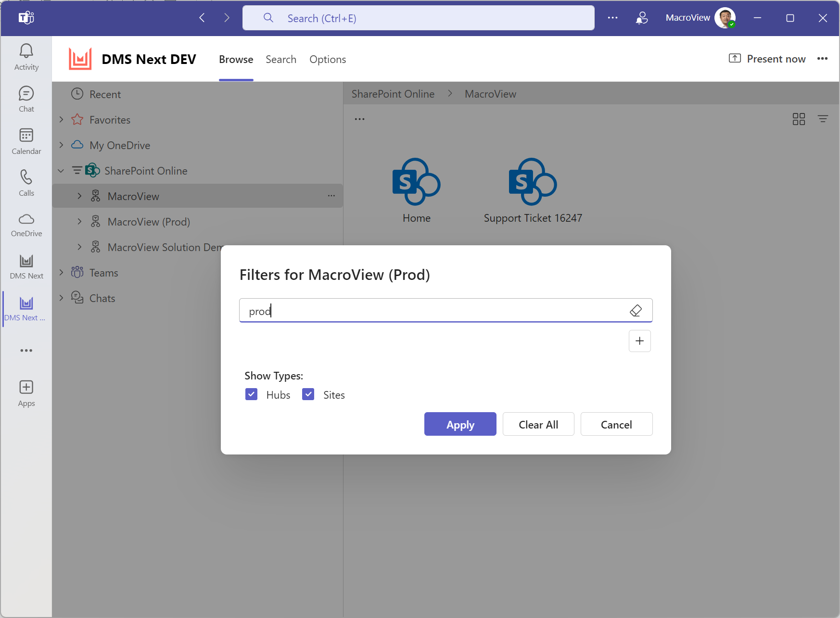Expand the Chats tree node
Viewport: 840px width, 618px height.
61,298
